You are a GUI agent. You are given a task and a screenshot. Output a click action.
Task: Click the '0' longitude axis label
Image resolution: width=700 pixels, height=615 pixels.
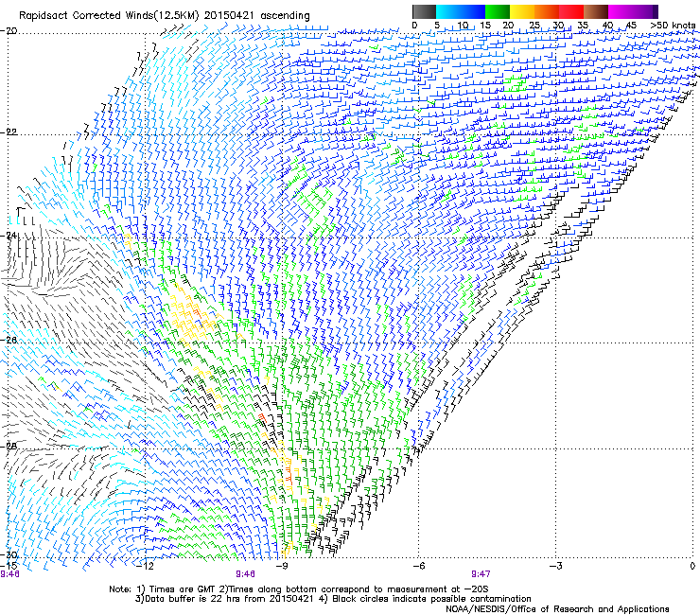[692, 566]
